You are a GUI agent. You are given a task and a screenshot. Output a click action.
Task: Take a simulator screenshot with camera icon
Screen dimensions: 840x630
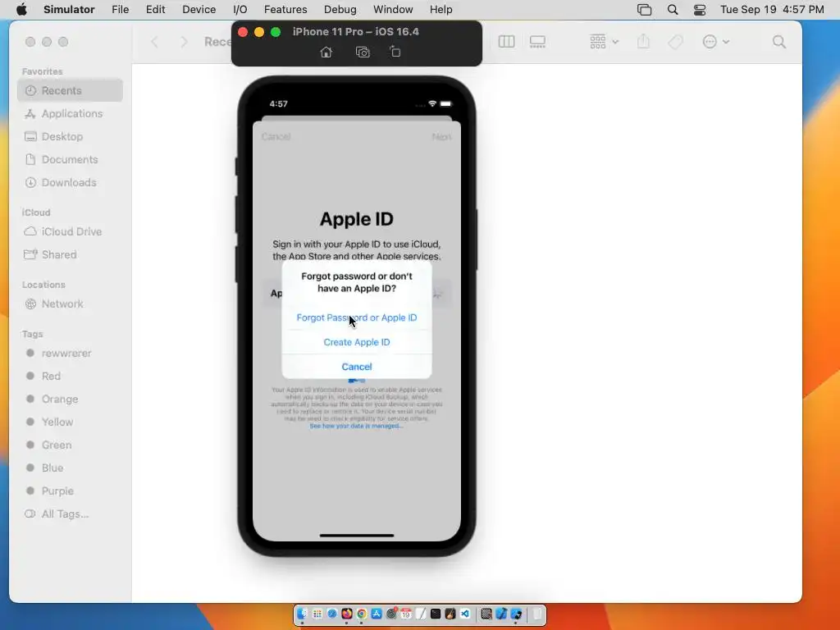(363, 52)
